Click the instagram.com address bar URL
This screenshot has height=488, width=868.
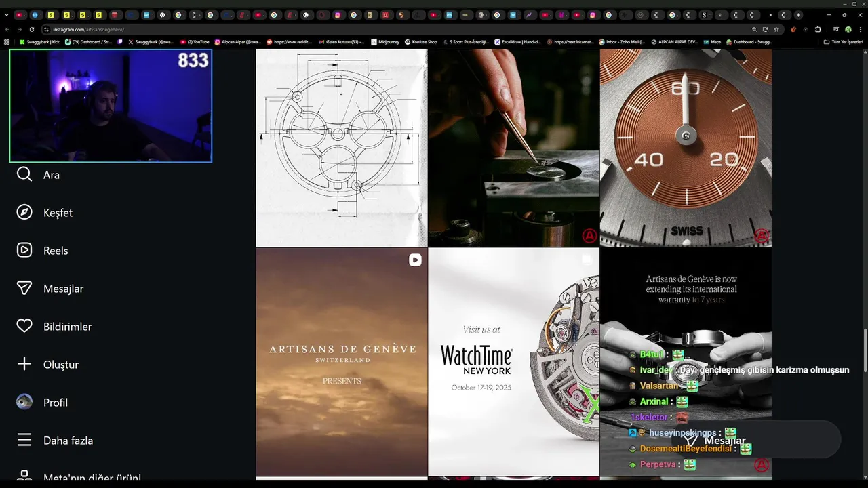pos(88,30)
